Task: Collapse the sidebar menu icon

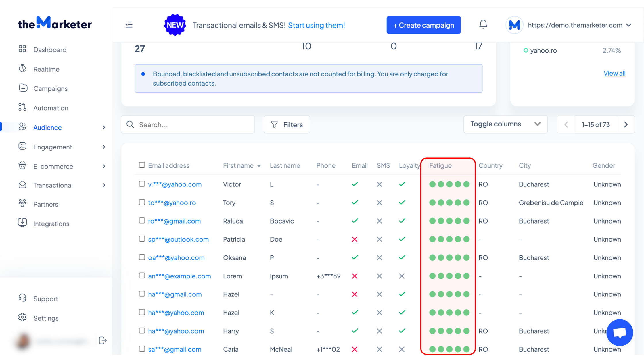Action: 129,25
